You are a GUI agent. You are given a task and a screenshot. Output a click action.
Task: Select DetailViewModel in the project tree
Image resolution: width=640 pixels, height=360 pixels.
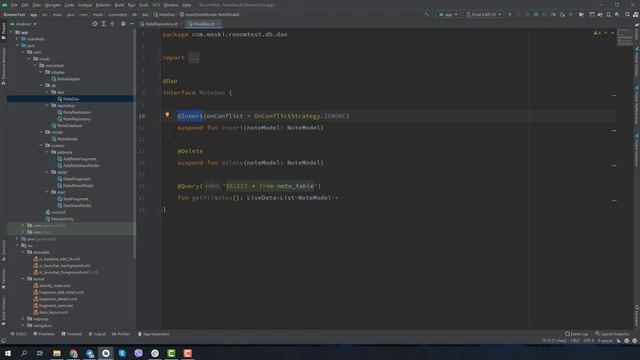tap(75, 186)
